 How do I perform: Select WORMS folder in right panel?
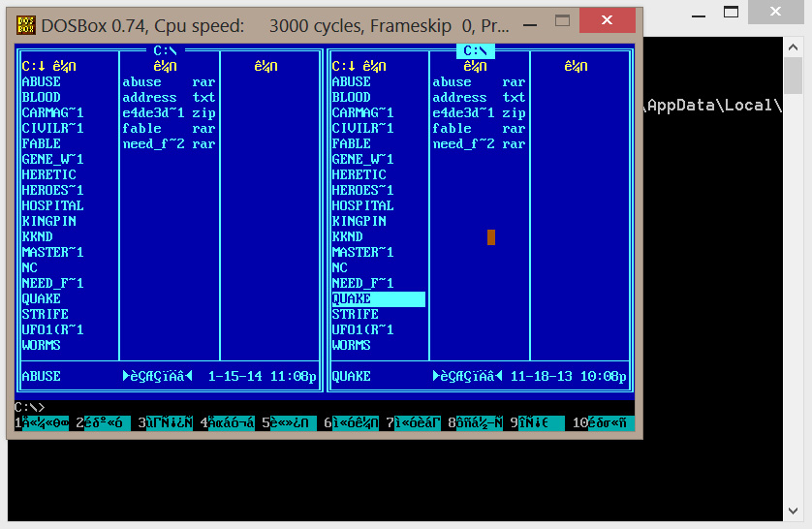click(x=352, y=346)
